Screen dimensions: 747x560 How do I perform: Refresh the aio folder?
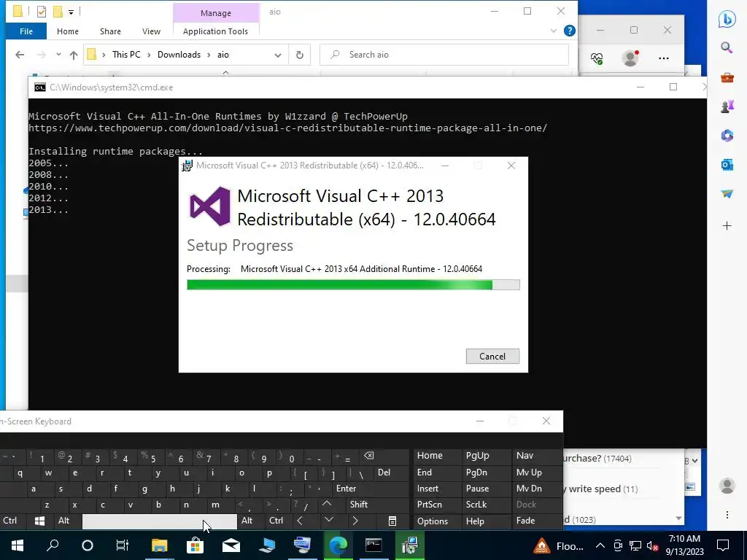click(x=300, y=55)
